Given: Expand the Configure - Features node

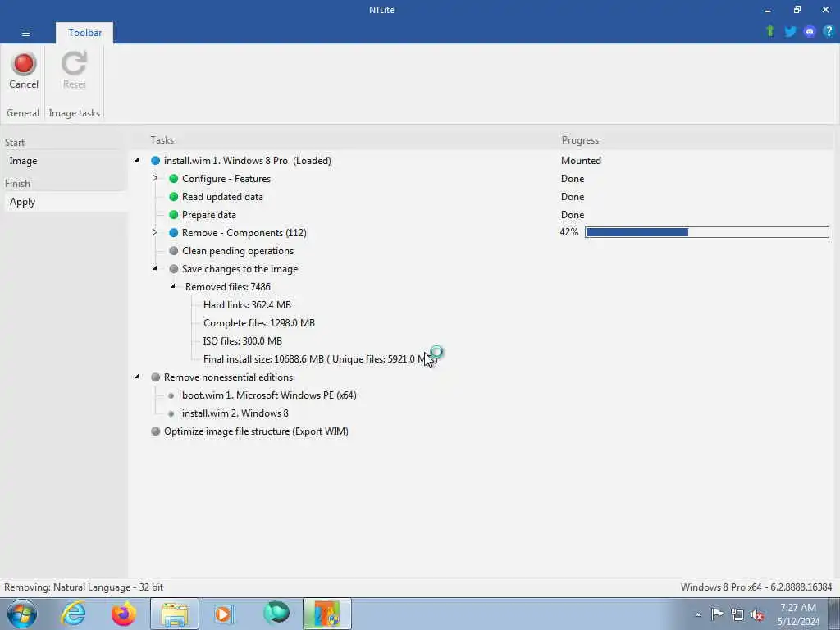Looking at the screenshot, I should (x=155, y=178).
